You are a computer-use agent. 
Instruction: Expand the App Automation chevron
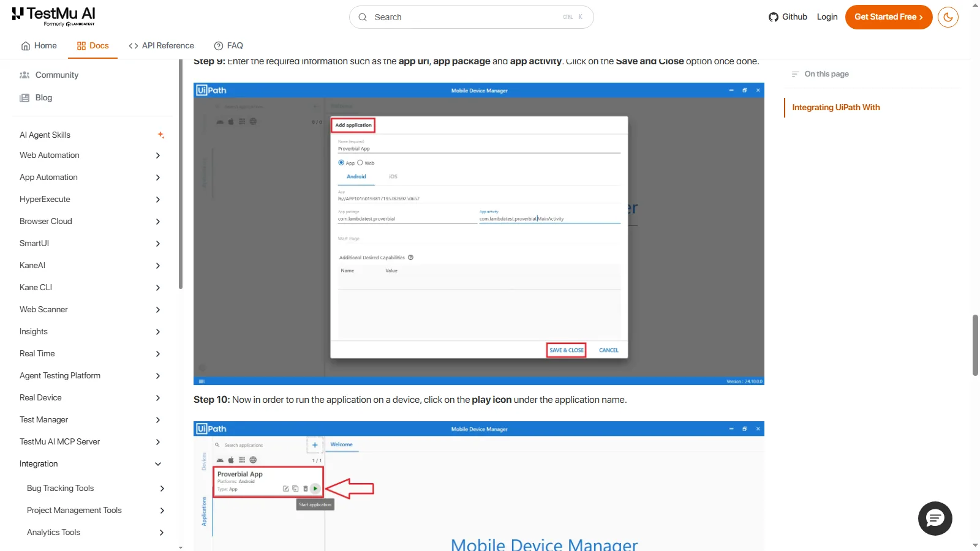[x=158, y=178]
